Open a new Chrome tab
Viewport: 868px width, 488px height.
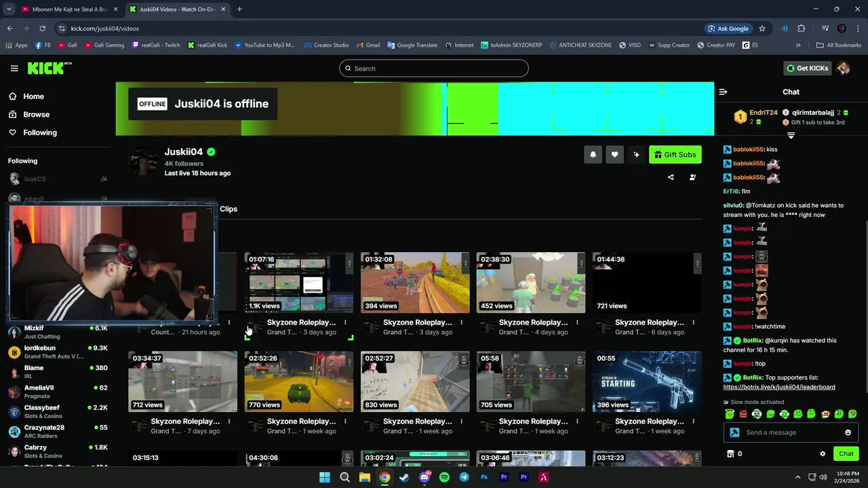[x=239, y=9]
